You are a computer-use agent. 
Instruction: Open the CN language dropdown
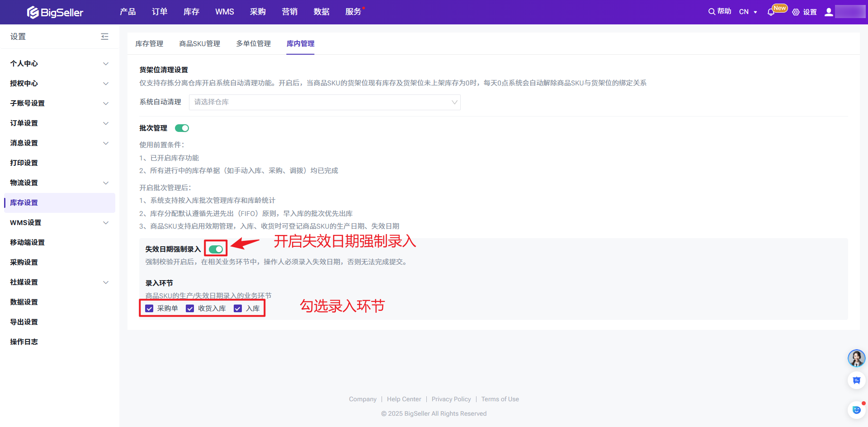click(x=748, y=12)
